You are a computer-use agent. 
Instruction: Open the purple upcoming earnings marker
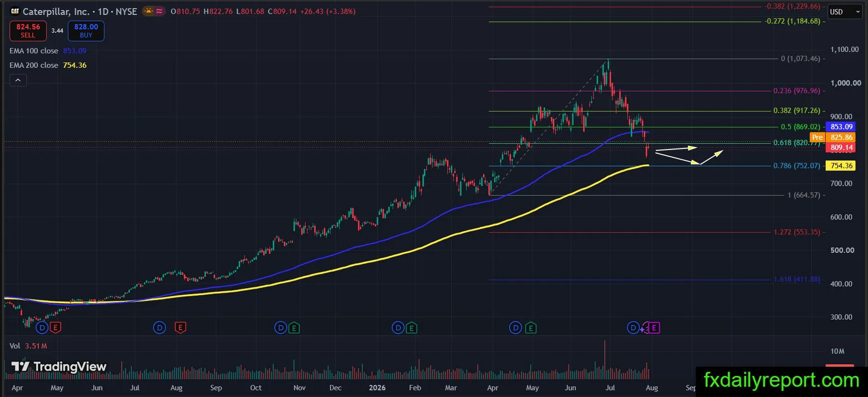[654, 328]
